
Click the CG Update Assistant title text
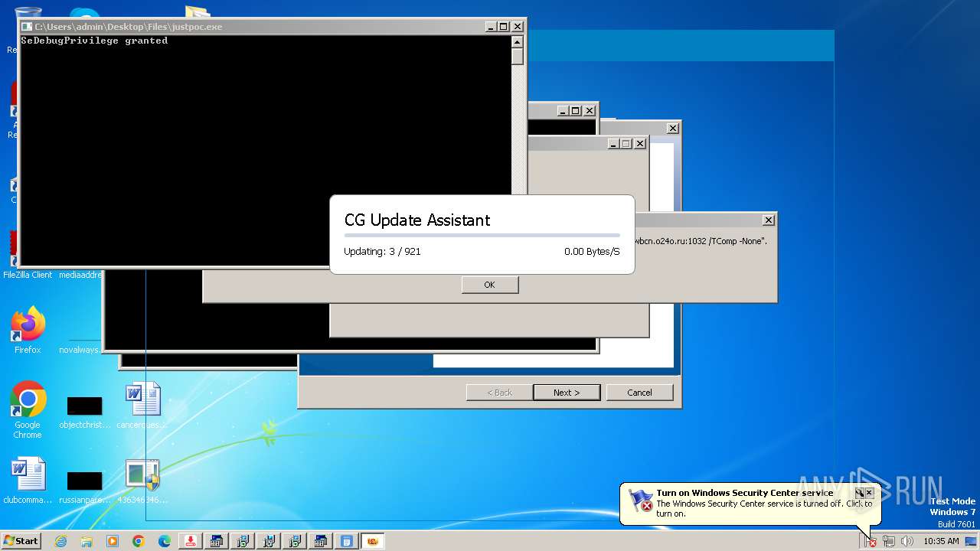417,220
